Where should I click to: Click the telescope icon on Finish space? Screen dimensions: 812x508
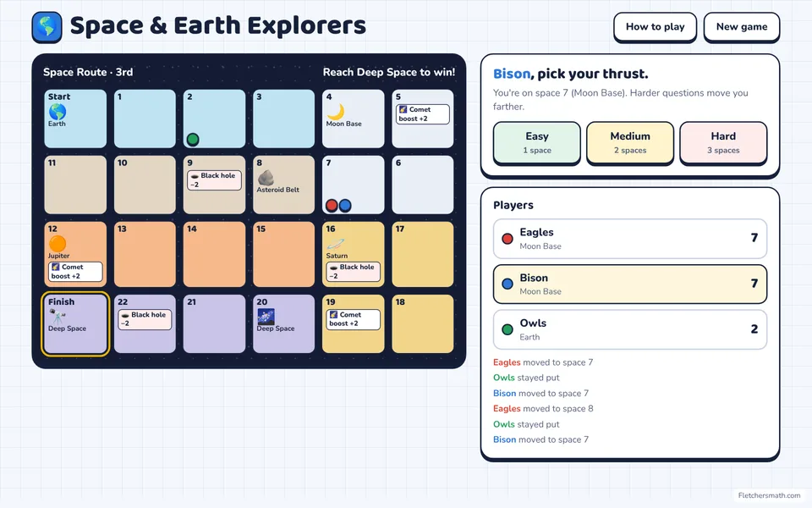click(x=57, y=316)
